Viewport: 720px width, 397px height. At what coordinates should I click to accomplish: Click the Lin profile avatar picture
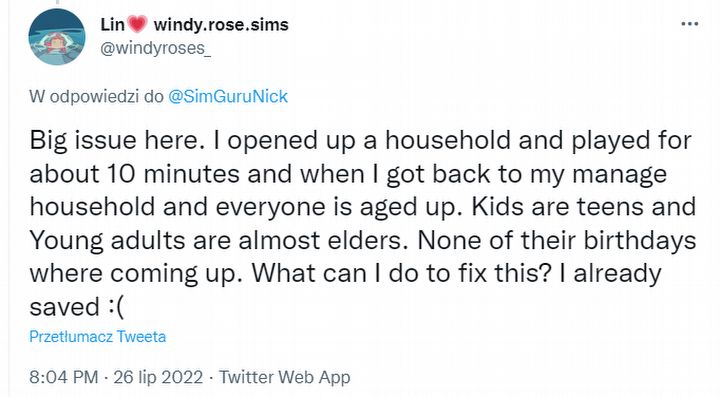point(57,37)
